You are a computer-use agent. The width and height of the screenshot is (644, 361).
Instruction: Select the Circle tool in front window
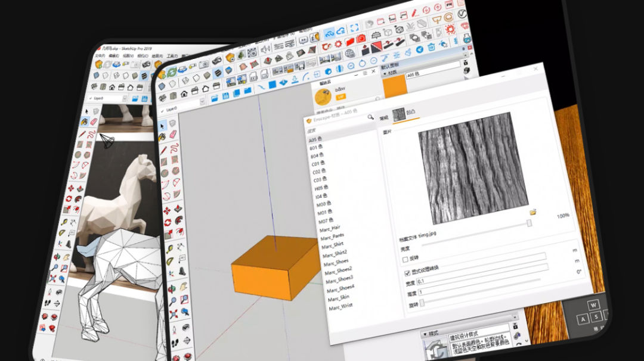pyautogui.click(x=165, y=173)
